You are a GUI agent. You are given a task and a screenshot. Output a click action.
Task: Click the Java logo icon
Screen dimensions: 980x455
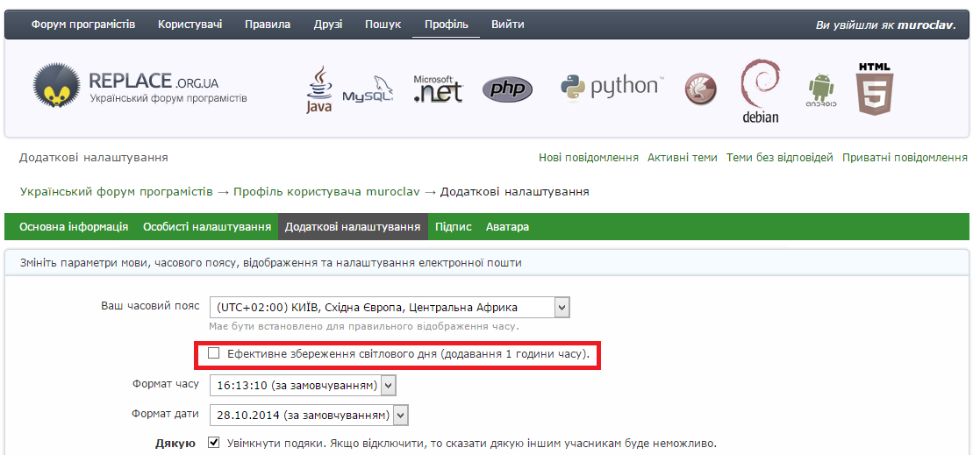pyautogui.click(x=318, y=89)
